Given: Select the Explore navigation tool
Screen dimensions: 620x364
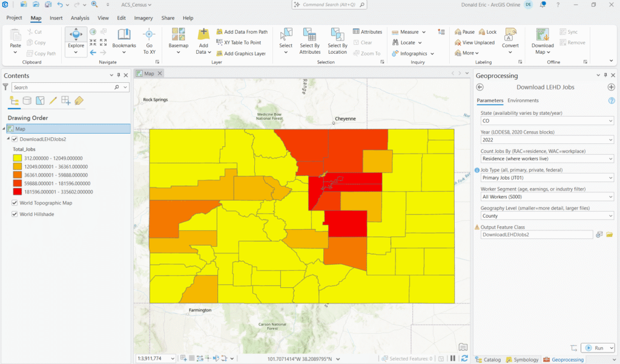Looking at the screenshot, I should pos(76,36).
